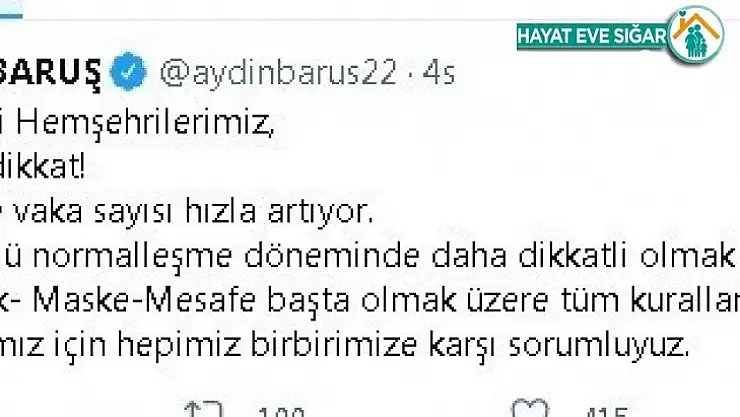Click the blue verified badge
Image resolution: width=740 pixels, height=417 pixels.
pos(128,72)
